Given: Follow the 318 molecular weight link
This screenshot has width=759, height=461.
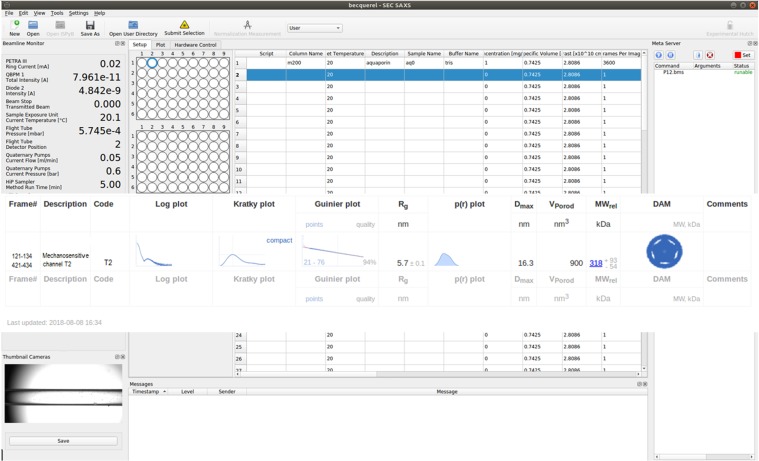Looking at the screenshot, I should [595, 263].
